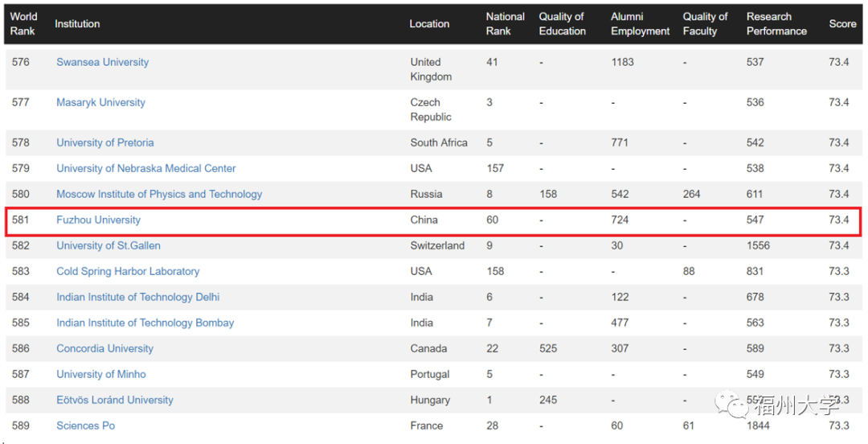
Task: Select the United Kingdom location cell
Action: point(431,69)
